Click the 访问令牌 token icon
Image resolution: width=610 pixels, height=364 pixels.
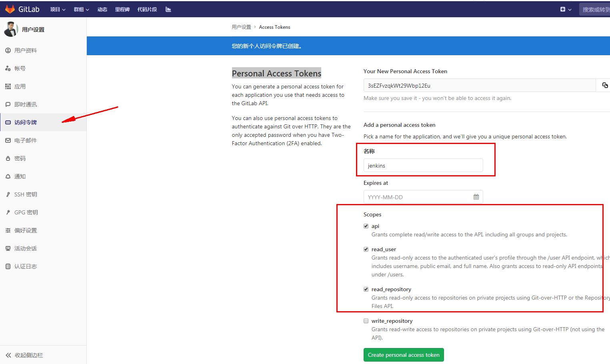(x=8, y=122)
